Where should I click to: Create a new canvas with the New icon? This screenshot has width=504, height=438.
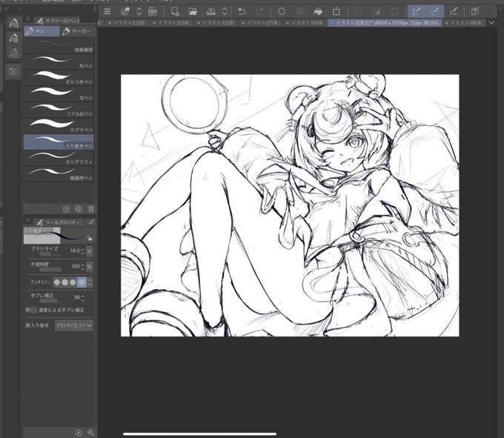tap(175, 12)
